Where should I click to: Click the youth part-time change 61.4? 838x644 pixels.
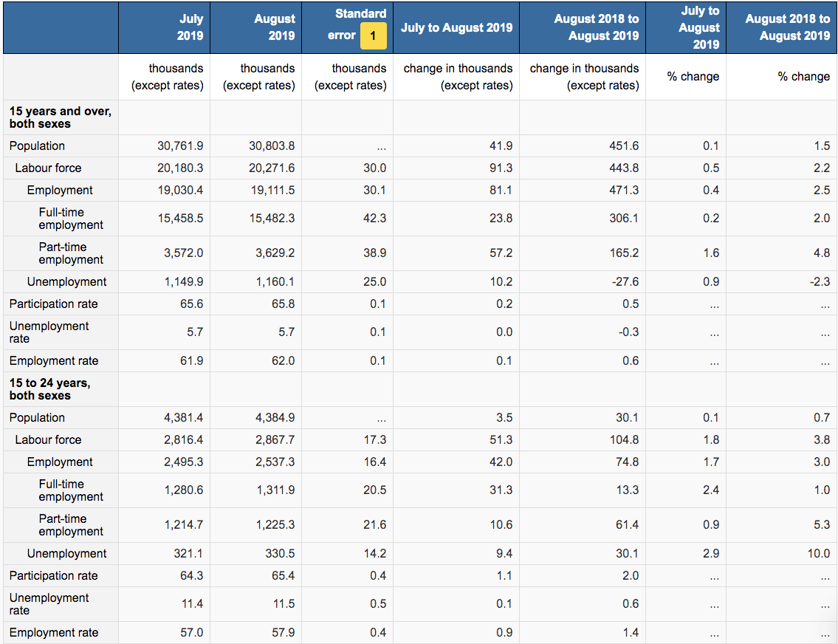(x=627, y=525)
